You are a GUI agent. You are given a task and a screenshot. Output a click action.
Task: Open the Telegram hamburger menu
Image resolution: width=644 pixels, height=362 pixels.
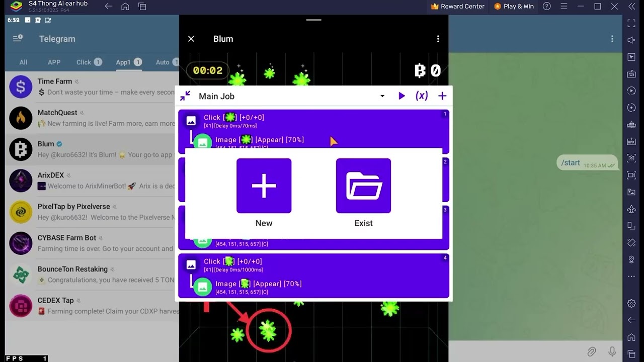pyautogui.click(x=18, y=38)
